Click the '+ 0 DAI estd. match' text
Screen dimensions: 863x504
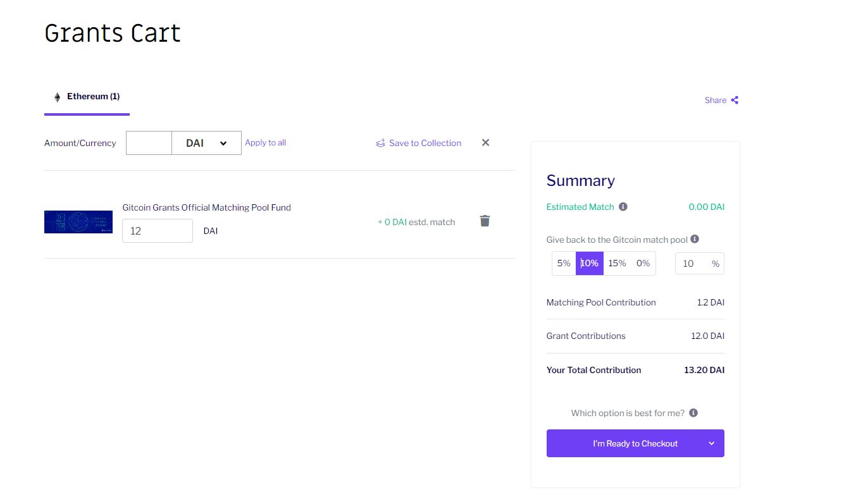click(x=416, y=222)
